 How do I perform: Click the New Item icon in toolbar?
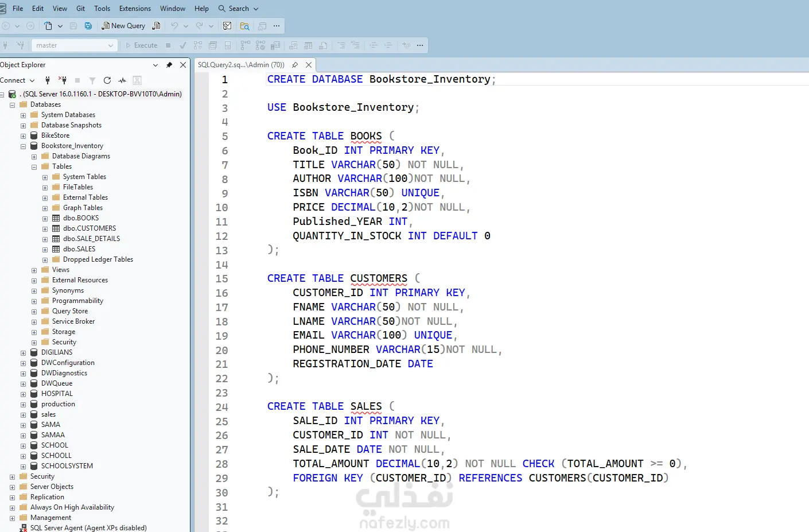pyautogui.click(x=48, y=26)
